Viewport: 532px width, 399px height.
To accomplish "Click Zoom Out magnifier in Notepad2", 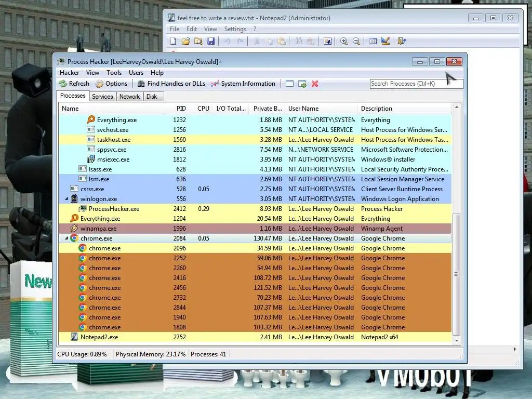I will pyautogui.click(x=356, y=41).
